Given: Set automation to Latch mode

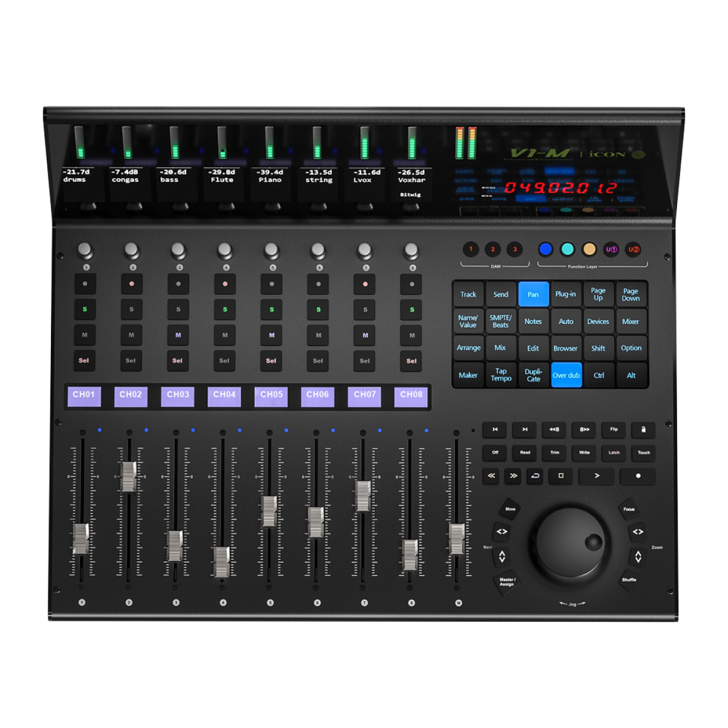Looking at the screenshot, I should tap(614, 453).
